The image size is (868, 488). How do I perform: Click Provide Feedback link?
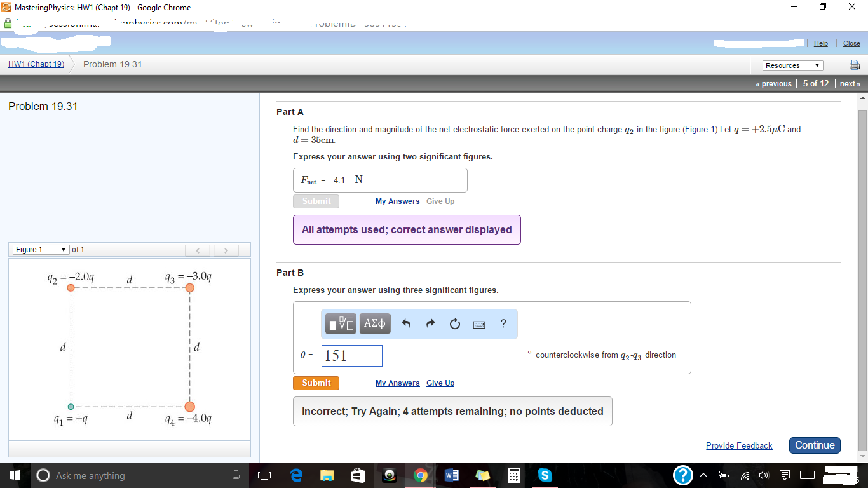point(739,446)
